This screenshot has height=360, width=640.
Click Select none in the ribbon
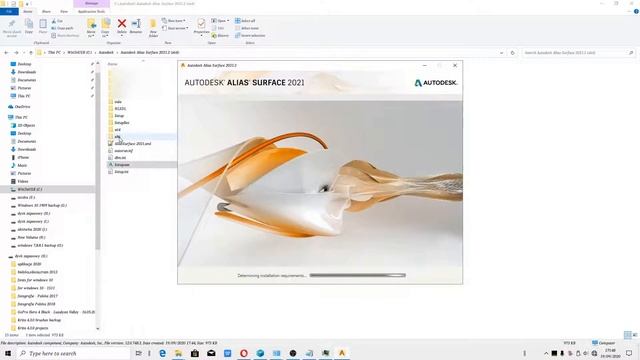[x=247, y=28]
